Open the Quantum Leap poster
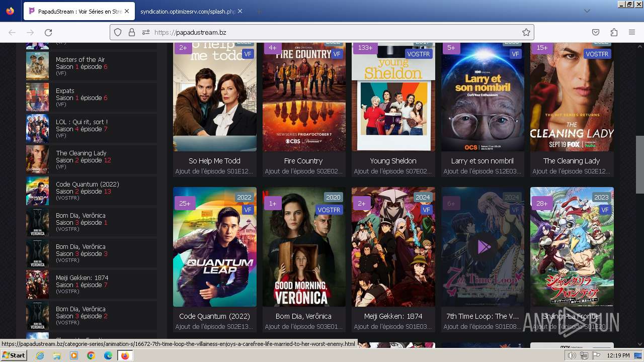The height and width of the screenshot is (362, 644). tap(215, 247)
